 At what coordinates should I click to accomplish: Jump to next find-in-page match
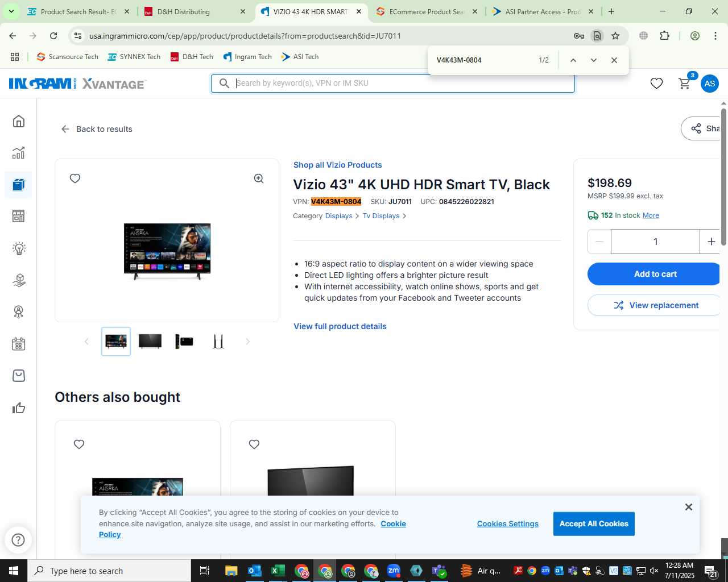[594, 60]
